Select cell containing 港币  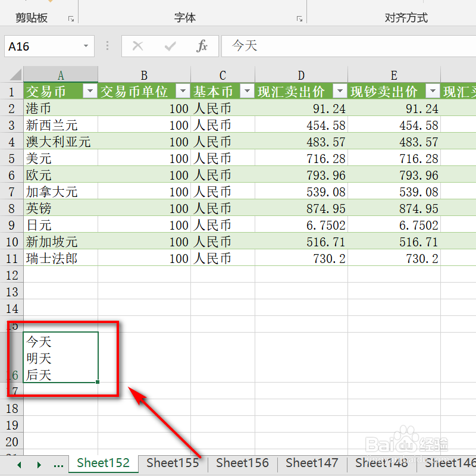[61, 108]
